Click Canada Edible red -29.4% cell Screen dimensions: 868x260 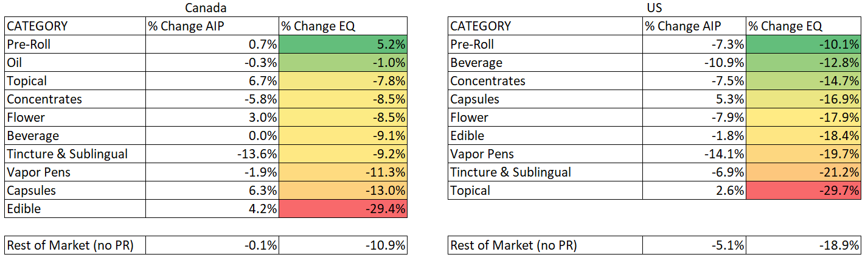[343, 209]
